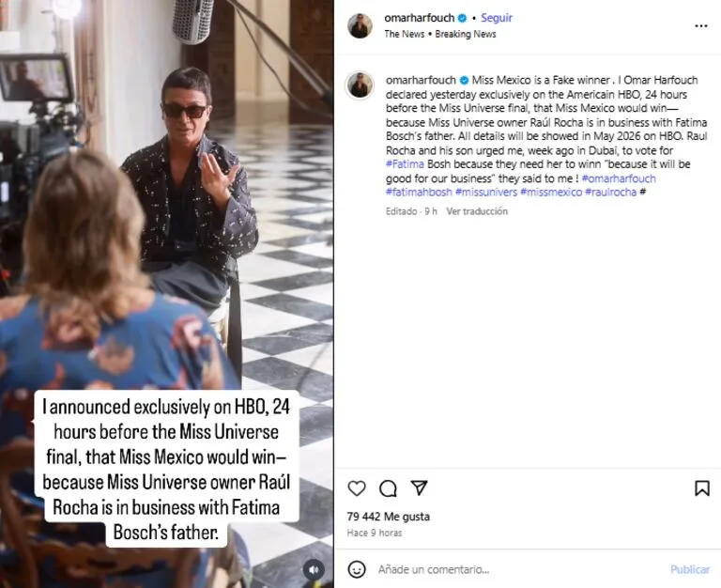Click omarharfouch header profile picture
This screenshot has width=721, height=588.
[360, 26]
